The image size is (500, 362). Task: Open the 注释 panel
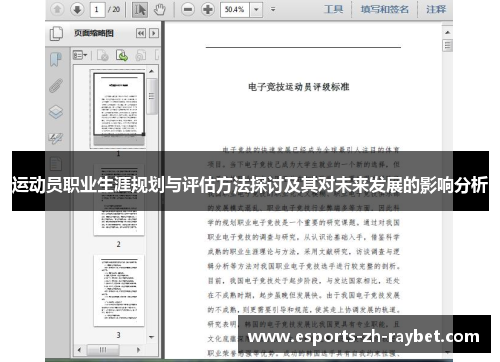coord(436,9)
